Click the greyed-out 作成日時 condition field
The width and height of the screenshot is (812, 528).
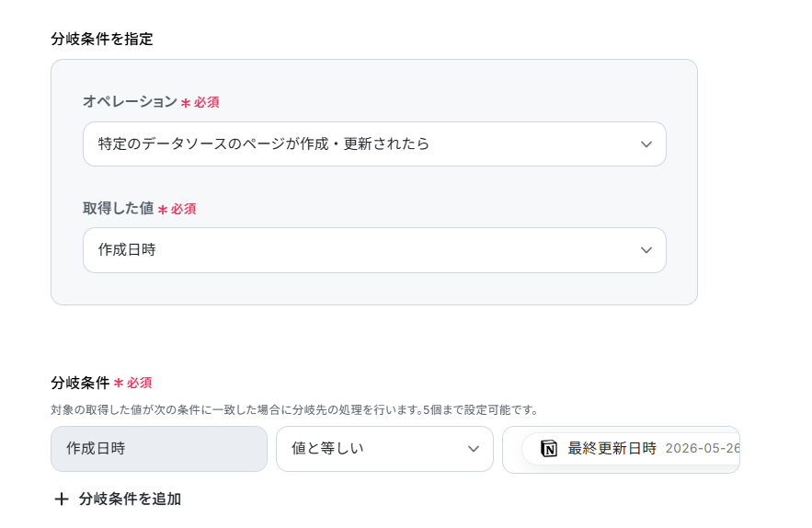click(x=159, y=449)
